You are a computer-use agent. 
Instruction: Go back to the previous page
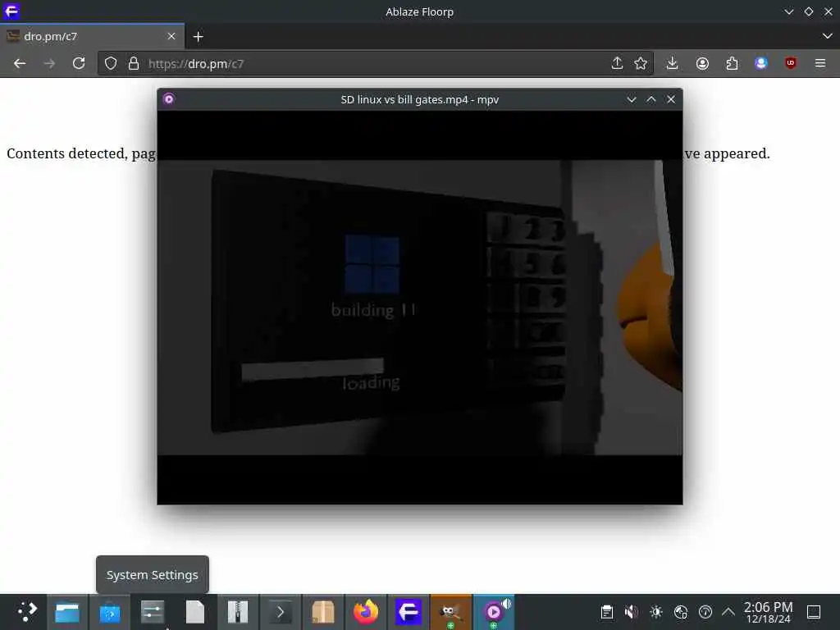point(20,64)
